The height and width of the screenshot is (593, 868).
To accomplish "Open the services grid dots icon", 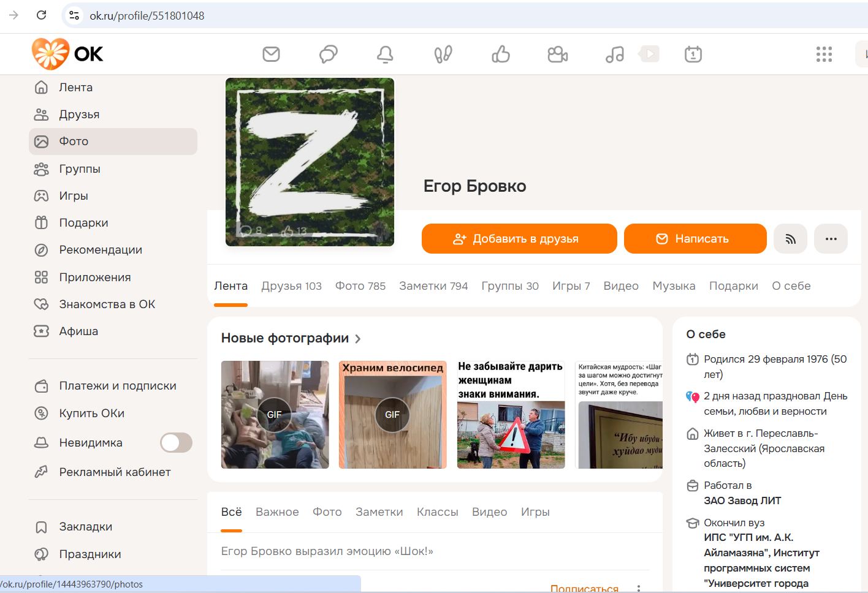I will point(824,54).
